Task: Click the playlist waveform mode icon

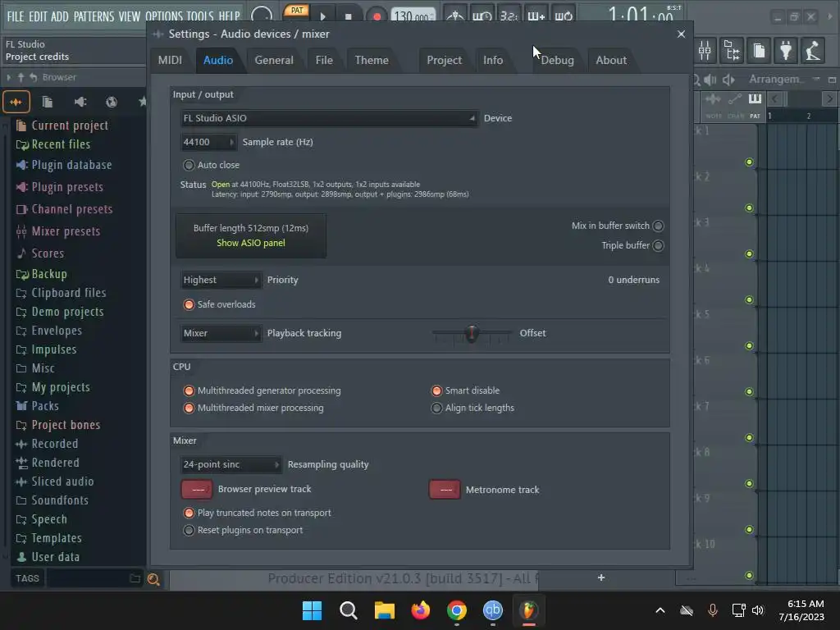Action: tap(713, 99)
